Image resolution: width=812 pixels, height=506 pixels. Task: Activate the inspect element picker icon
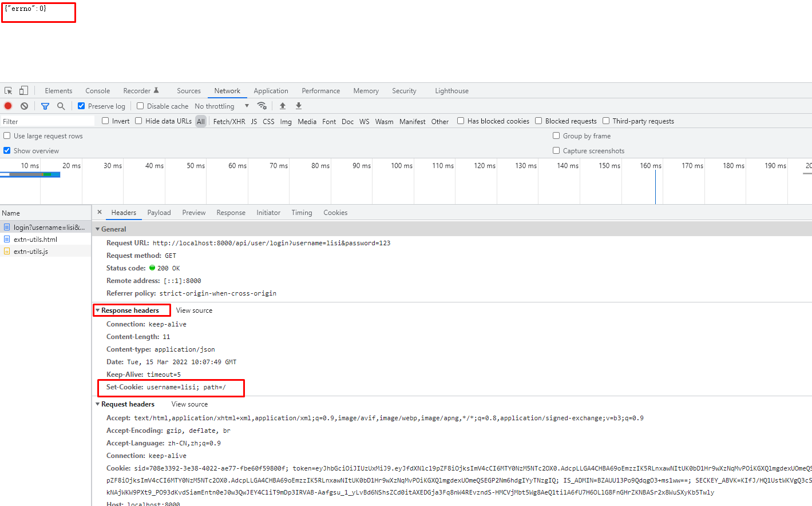point(9,91)
